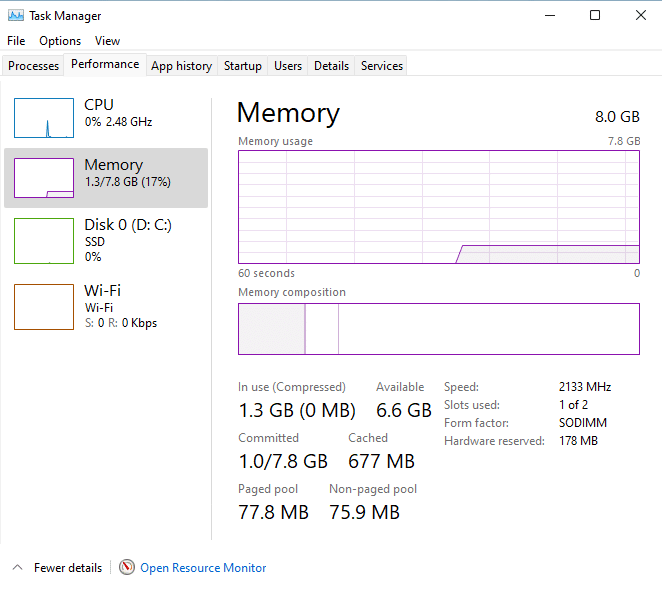Click the '6.6 GB' available value
The width and height of the screenshot is (662, 592).
(404, 410)
